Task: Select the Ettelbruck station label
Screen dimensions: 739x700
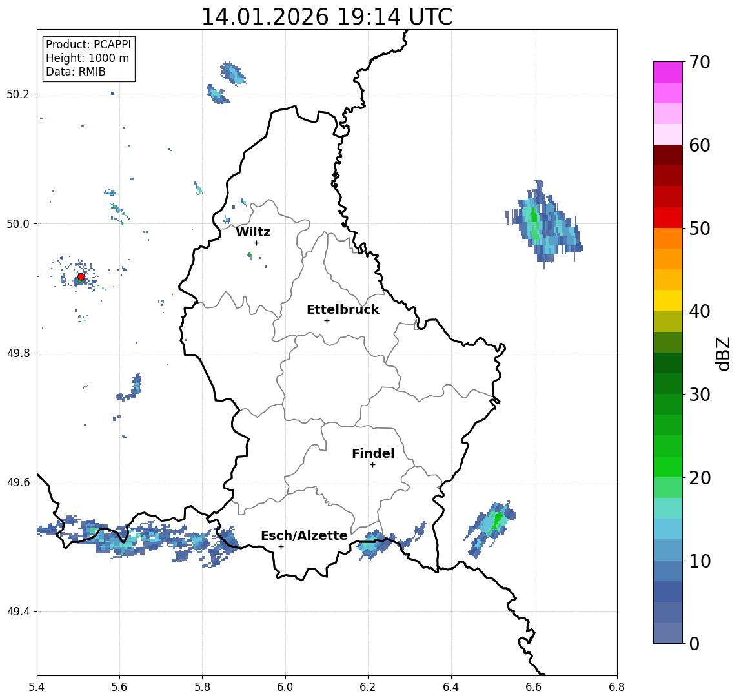Action: pyautogui.click(x=343, y=309)
